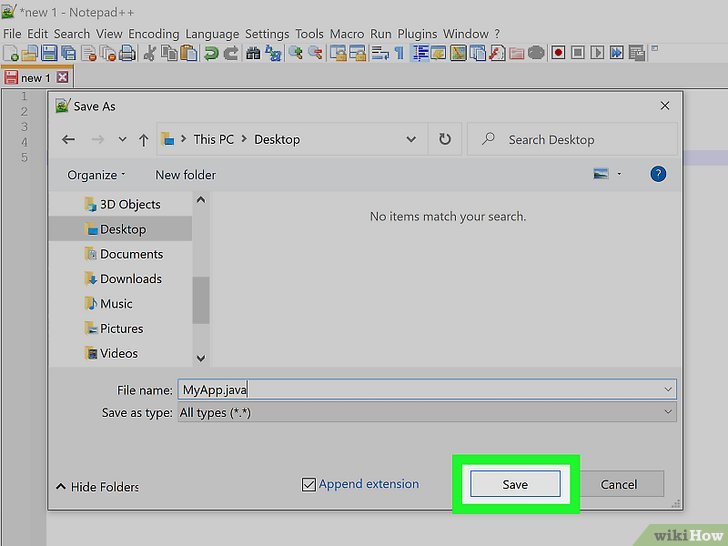Open the view options dropdown arrow
This screenshot has height=546, width=728.
pyautogui.click(x=619, y=174)
